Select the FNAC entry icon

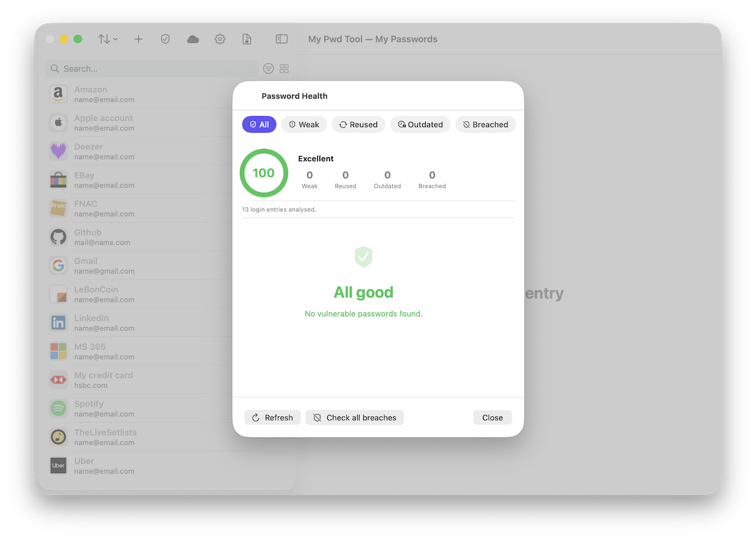(58, 209)
